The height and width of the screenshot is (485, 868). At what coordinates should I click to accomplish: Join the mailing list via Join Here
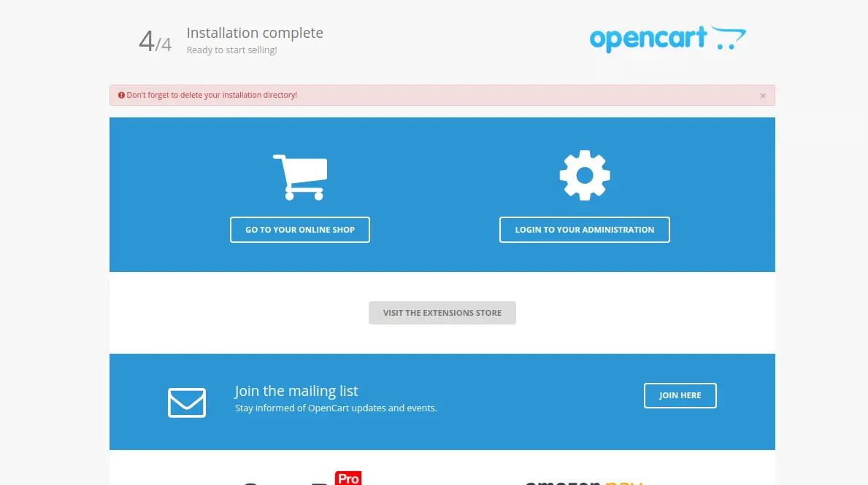tap(680, 395)
